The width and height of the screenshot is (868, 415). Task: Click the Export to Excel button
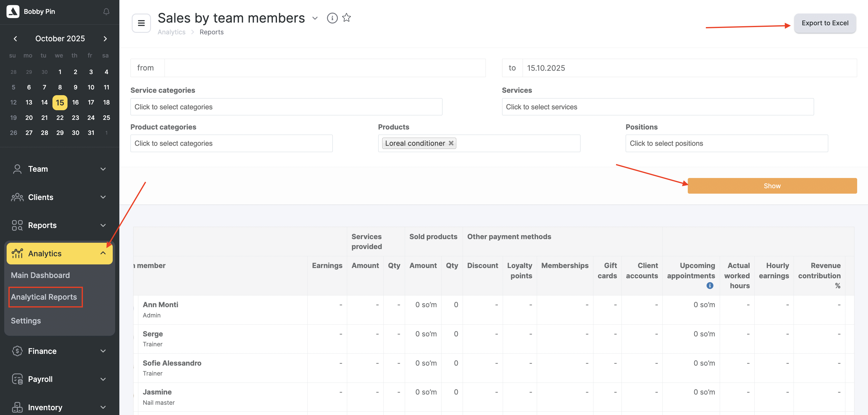point(825,23)
